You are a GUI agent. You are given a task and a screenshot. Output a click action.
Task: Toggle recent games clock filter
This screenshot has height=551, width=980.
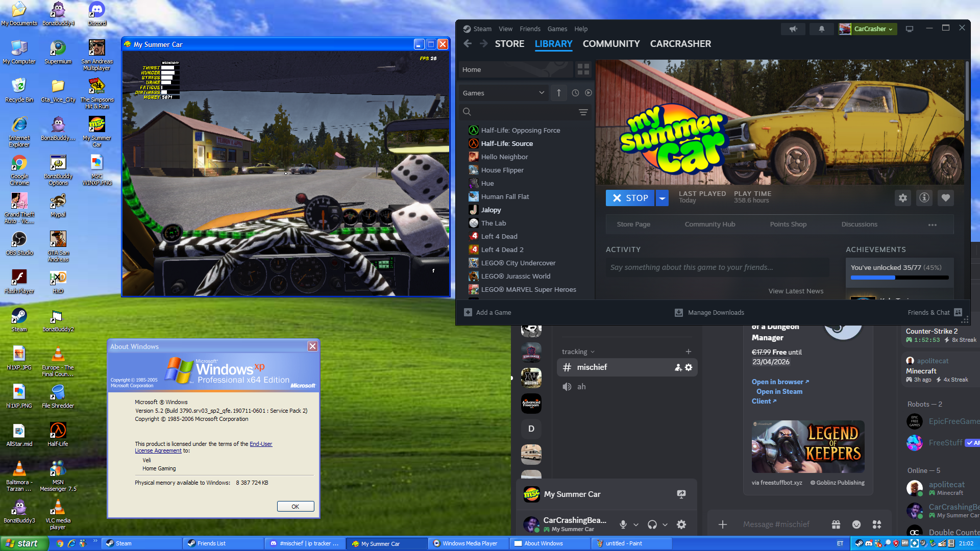(575, 93)
